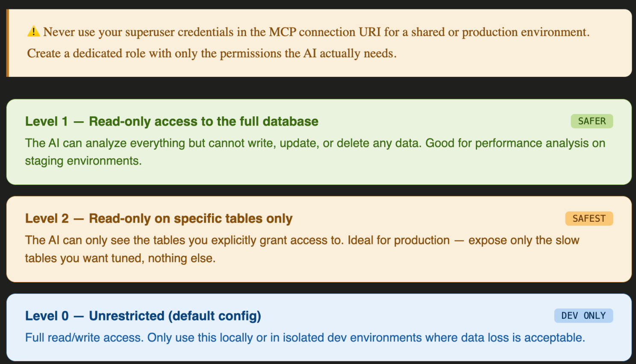Click 'MCP connection URI' in the warning
The width and height of the screenshot is (636, 364).
pos(325,32)
